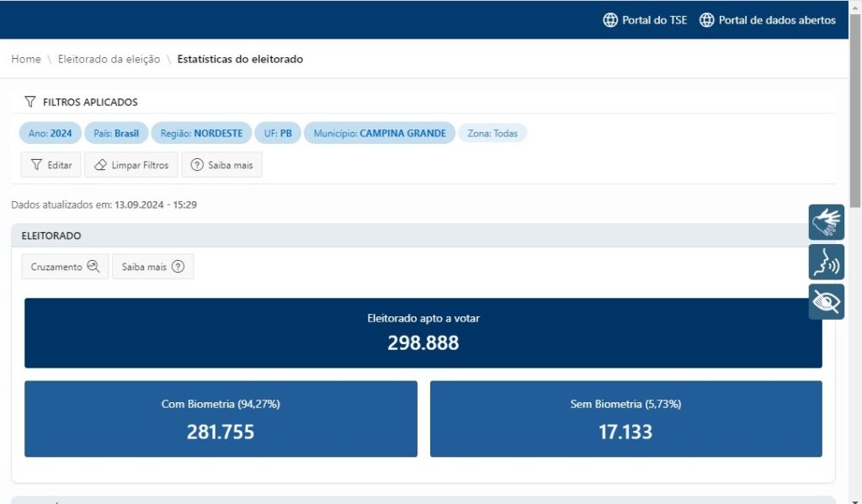This screenshot has width=862, height=504.
Task: Click the Editar filters button
Action: tap(51, 165)
